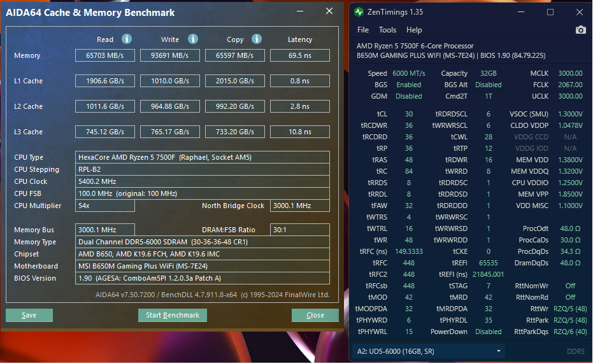The image size is (593, 364).
Task: Click the CPU Stepping RPL-B2 field
Action: tap(203, 169)
